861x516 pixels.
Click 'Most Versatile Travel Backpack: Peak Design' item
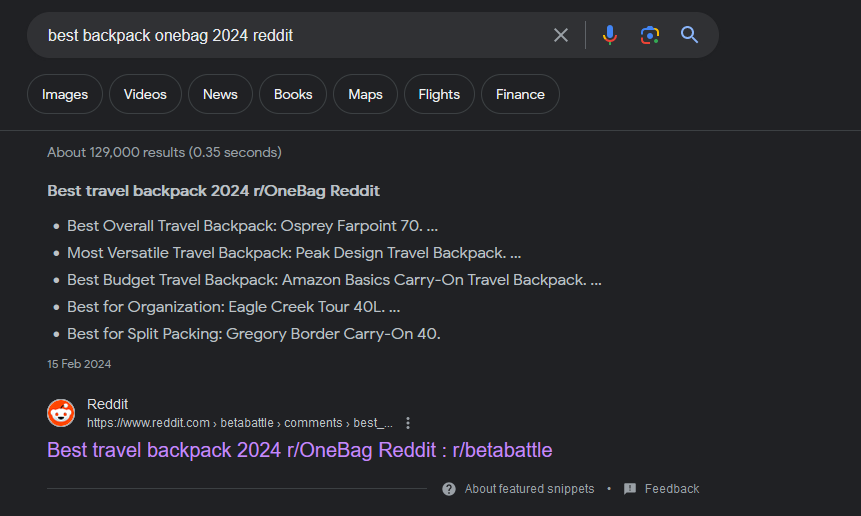294,253
